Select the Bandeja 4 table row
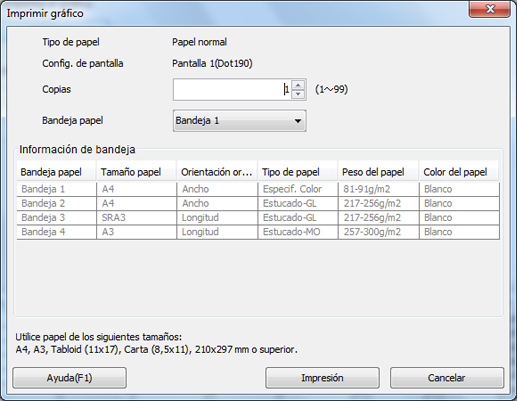 [x=258, y=232]
